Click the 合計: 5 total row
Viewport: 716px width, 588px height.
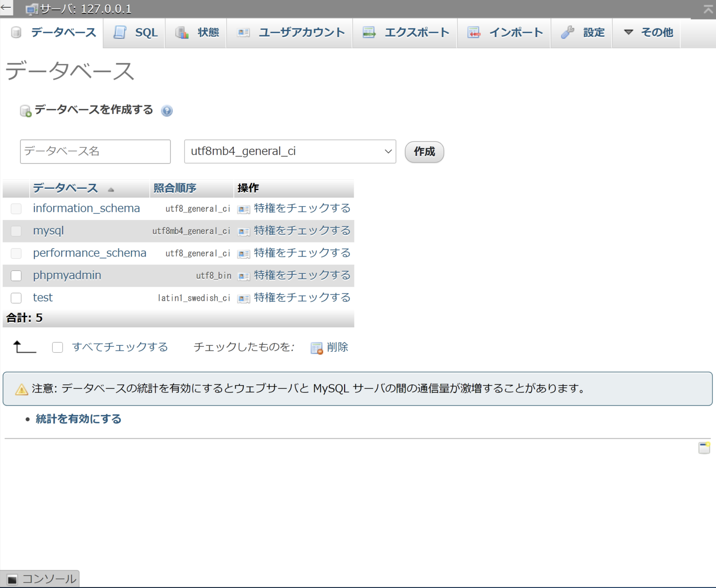(x=178, y=318)
